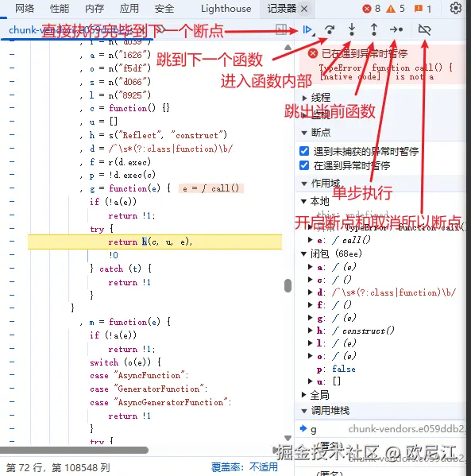Click scroll-down arrow of code editor

pos(288,438)
